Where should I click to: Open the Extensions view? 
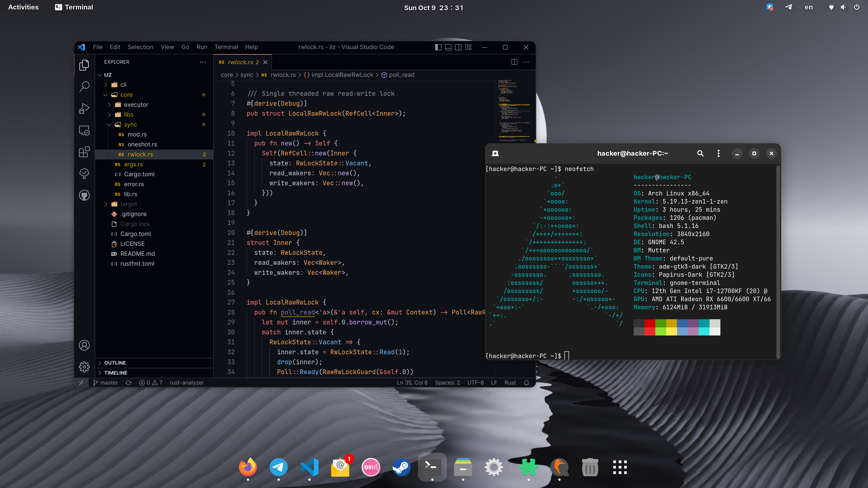84,152
